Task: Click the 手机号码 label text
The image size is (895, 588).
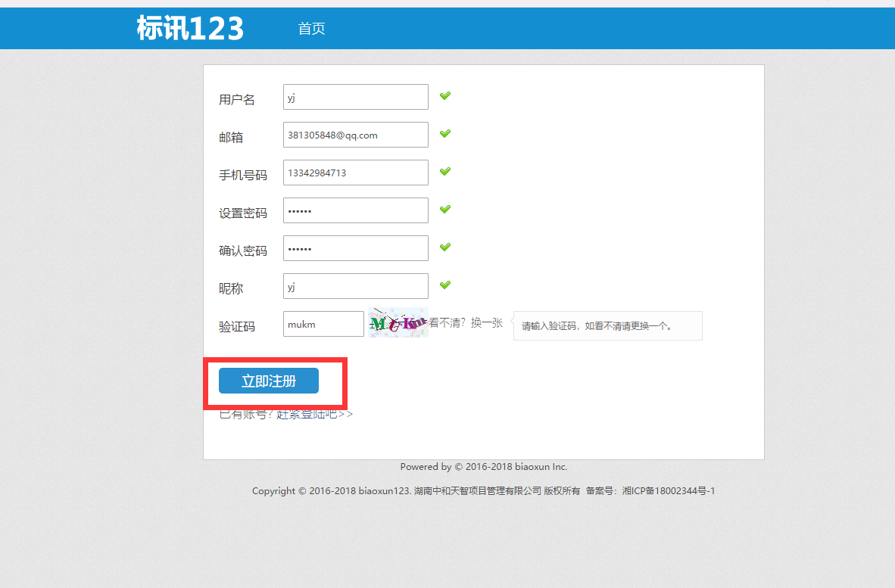Action: (x=243, y=175)
